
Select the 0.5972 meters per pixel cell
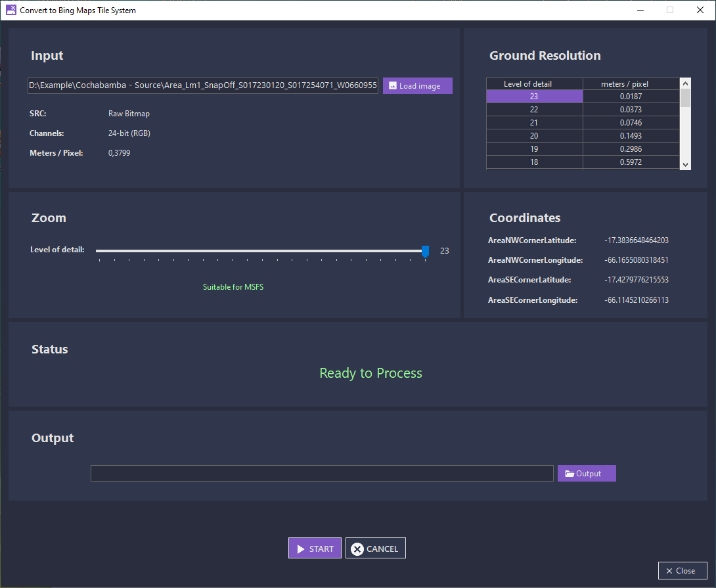[631, 162]
